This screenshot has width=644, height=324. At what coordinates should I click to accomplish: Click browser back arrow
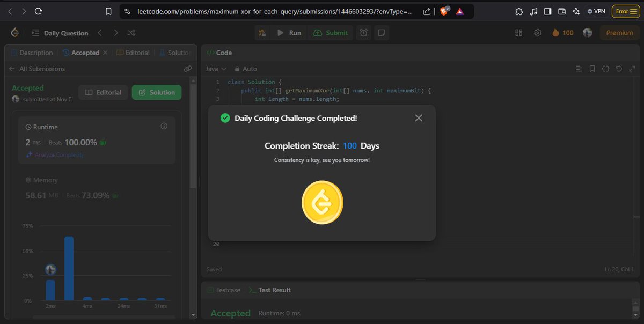(11, 11)
